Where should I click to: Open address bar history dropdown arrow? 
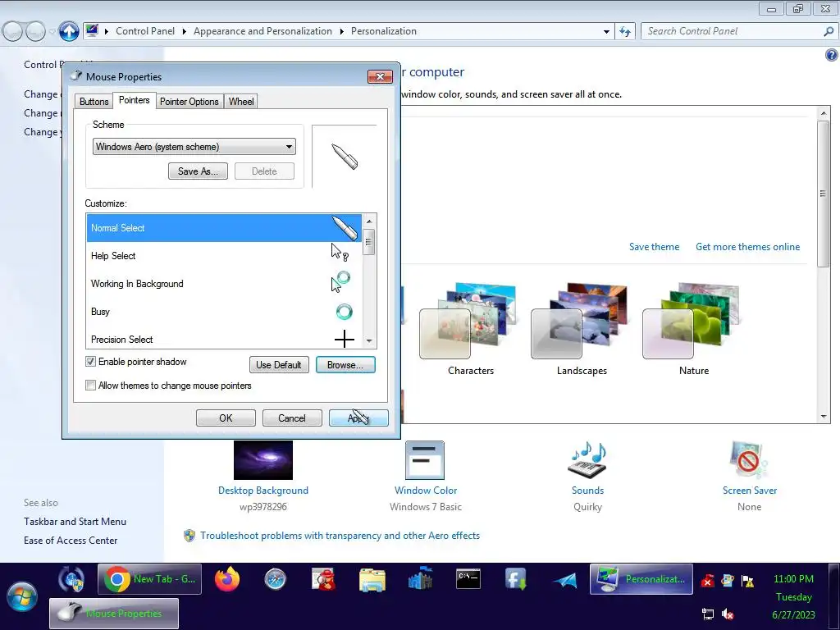(606, 32)
